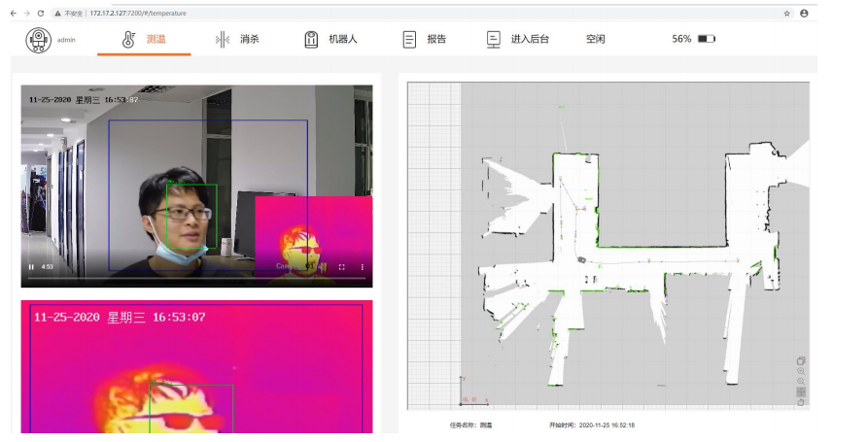Click the video progress bar

194,279
